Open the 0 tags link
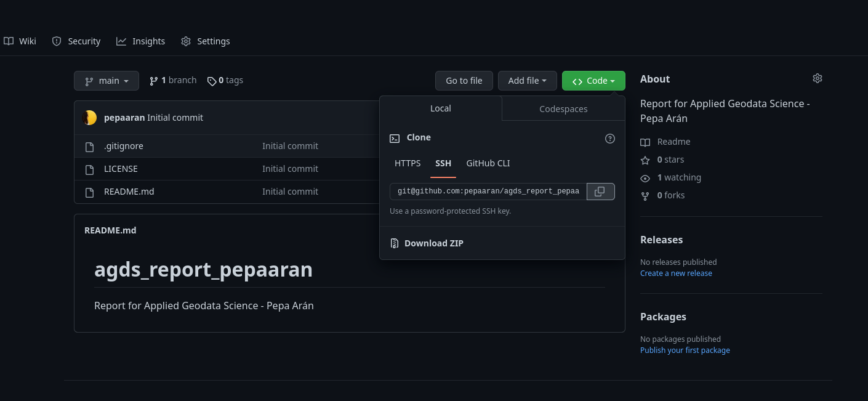This screenshot has height=401, width=868. click(x=225, y=81)
